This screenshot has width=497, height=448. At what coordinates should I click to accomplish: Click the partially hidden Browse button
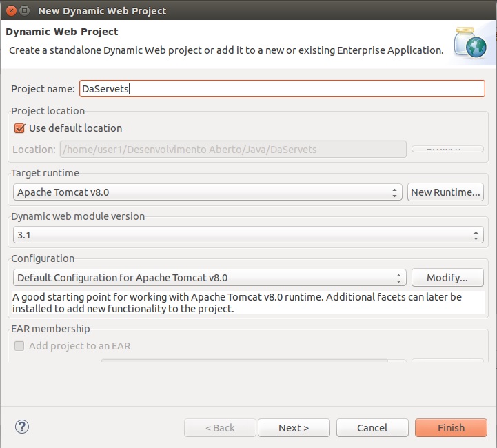[445, 149]
